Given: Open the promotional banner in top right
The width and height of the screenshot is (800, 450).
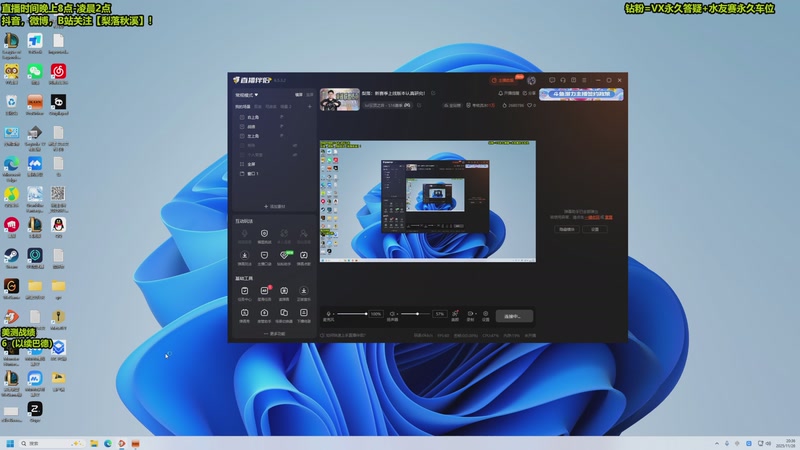Looking at the screenshot, I should coord(581,94).
